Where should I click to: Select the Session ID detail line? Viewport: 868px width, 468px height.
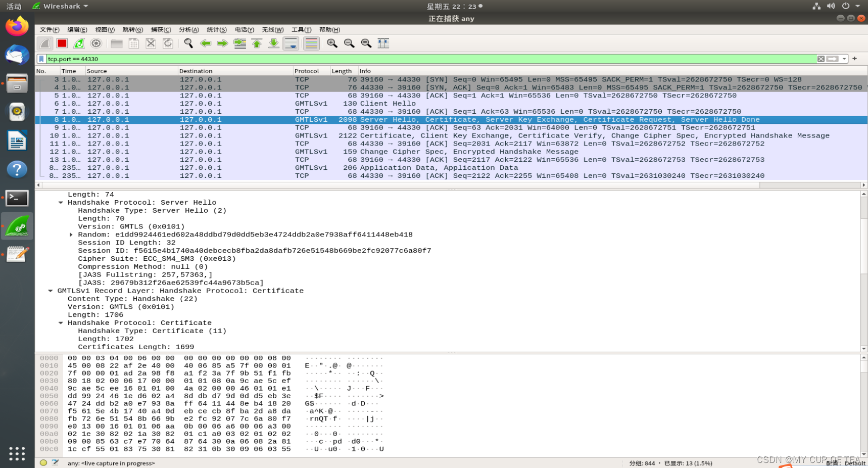point(255,251)
